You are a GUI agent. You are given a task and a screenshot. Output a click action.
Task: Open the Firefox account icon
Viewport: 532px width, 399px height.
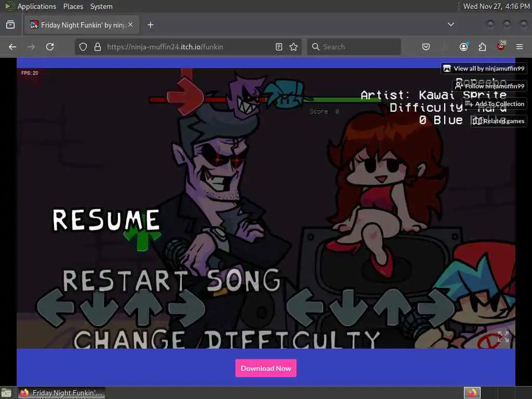point(464,47)
